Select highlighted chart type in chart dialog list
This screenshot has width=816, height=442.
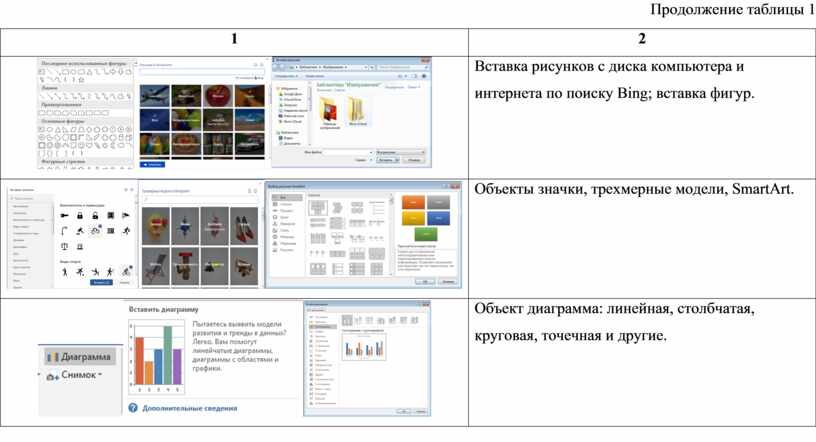(323, 327)
